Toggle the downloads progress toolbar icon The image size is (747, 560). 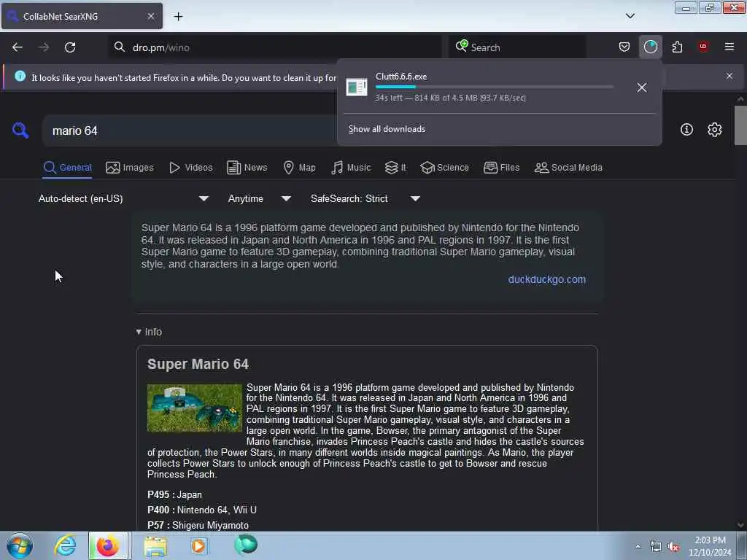tap(650, 47)
